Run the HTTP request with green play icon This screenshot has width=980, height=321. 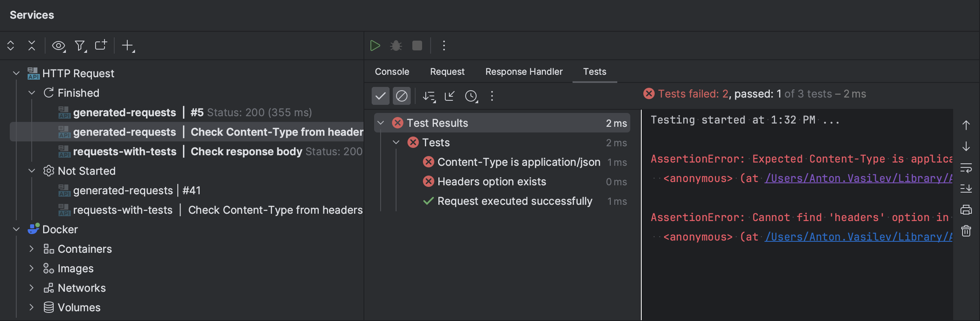(375, 46)
